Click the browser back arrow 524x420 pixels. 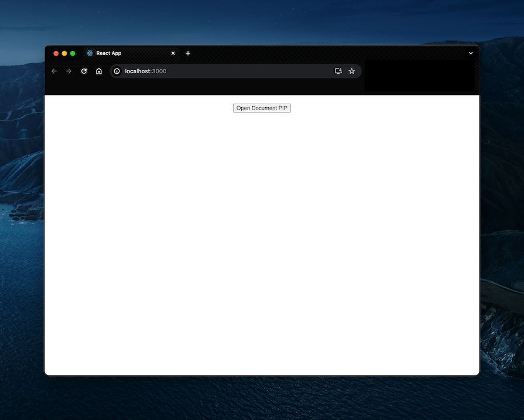[54, 71]
